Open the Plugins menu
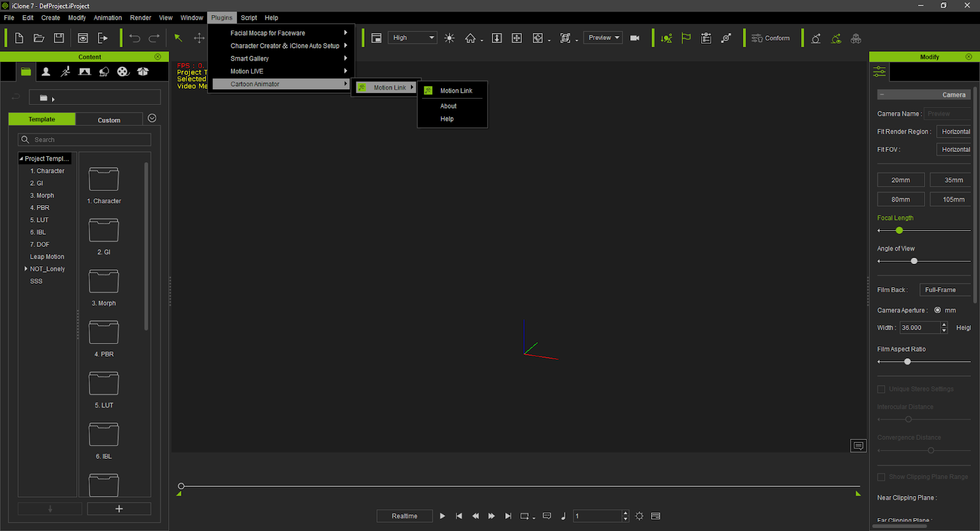The width and height of the screenshot is (980, 531). click(222, 18)
